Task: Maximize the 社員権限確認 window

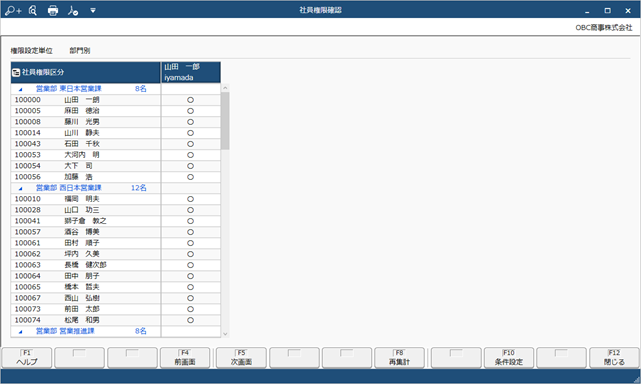Action: click(607, 11)
